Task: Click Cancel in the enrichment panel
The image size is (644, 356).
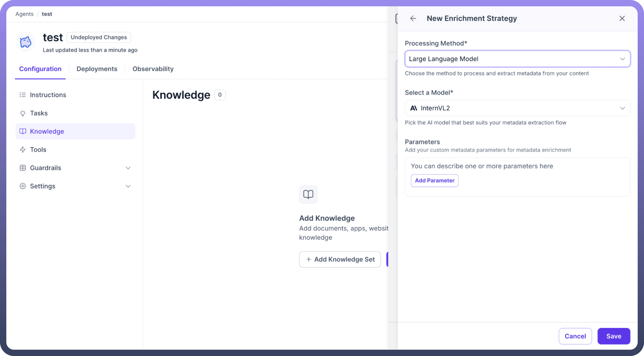Action: tap(575, 336)
